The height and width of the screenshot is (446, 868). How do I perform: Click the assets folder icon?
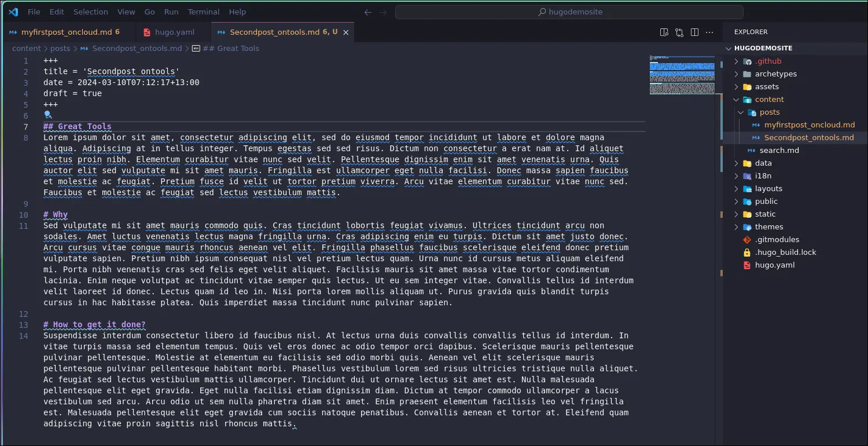coord(747,87)
